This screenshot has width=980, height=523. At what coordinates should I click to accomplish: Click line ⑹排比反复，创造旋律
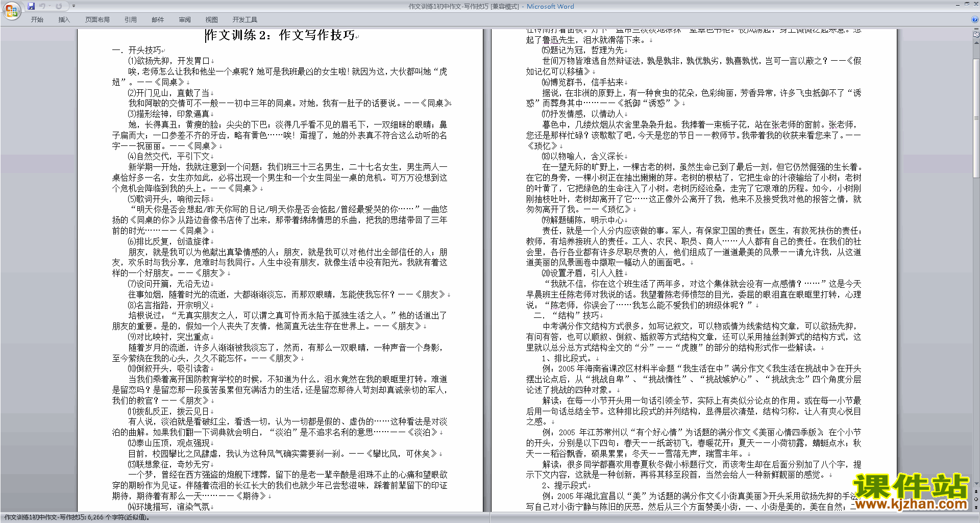[169, 241]
